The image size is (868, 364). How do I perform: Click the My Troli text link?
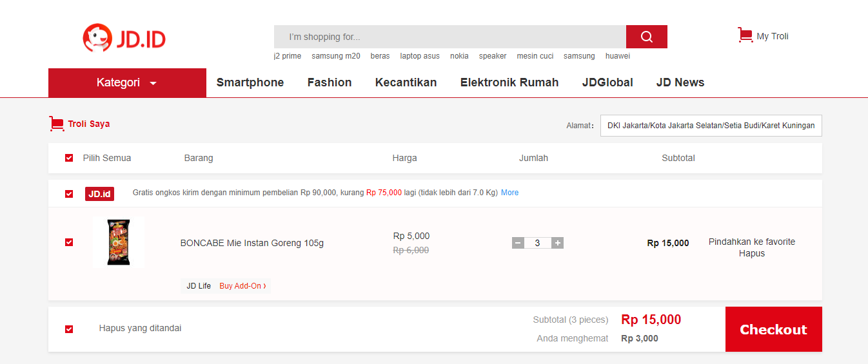coord(773,36)
